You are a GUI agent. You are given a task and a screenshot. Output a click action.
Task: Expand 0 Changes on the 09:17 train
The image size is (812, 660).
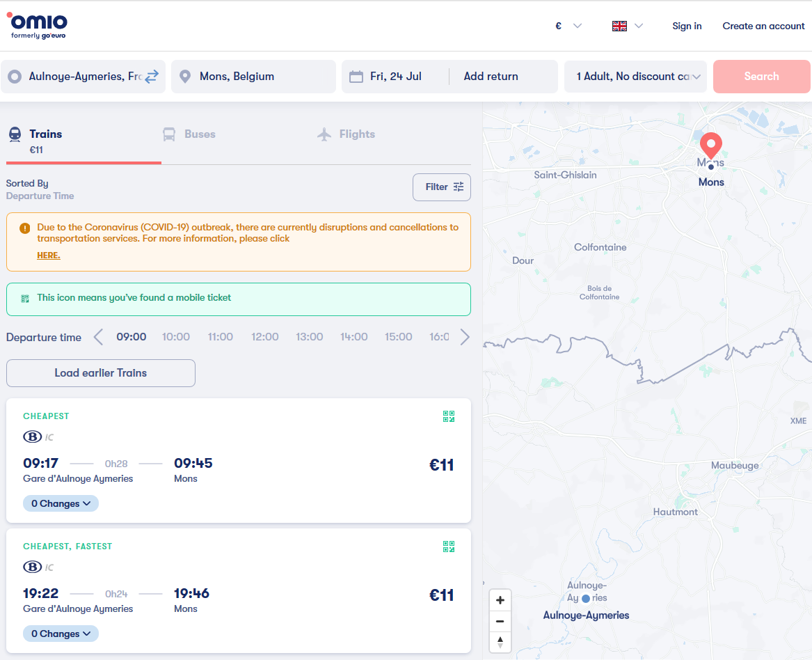coord(61,503)
